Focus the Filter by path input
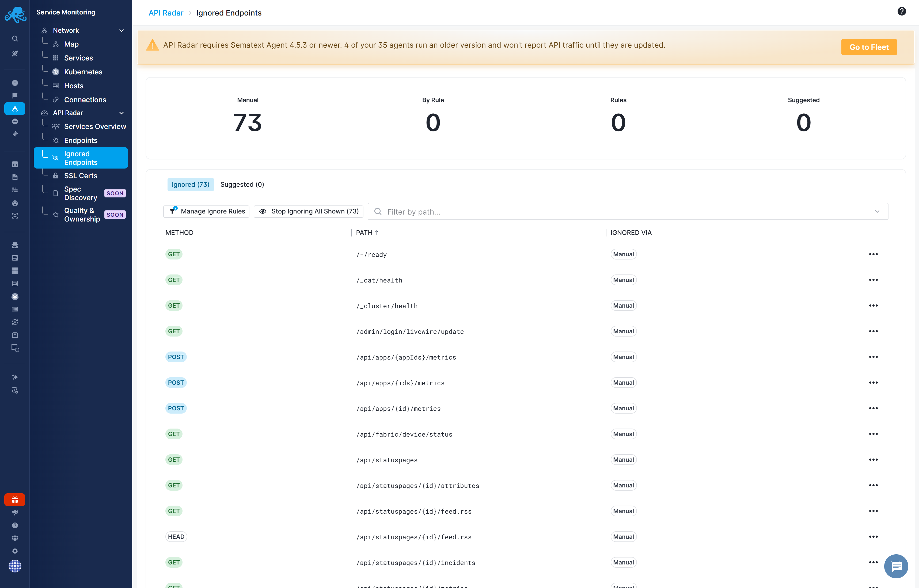 pos(628,212)
